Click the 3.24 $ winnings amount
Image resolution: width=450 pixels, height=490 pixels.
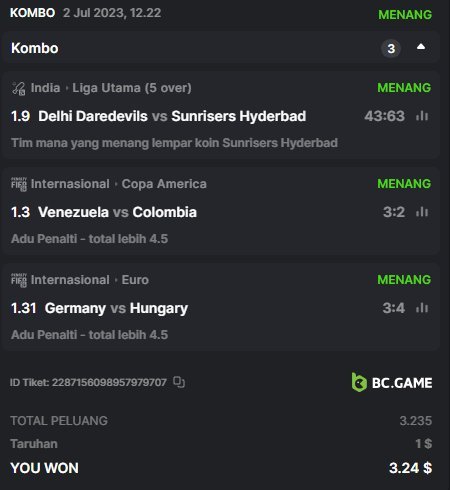point(410,468)
